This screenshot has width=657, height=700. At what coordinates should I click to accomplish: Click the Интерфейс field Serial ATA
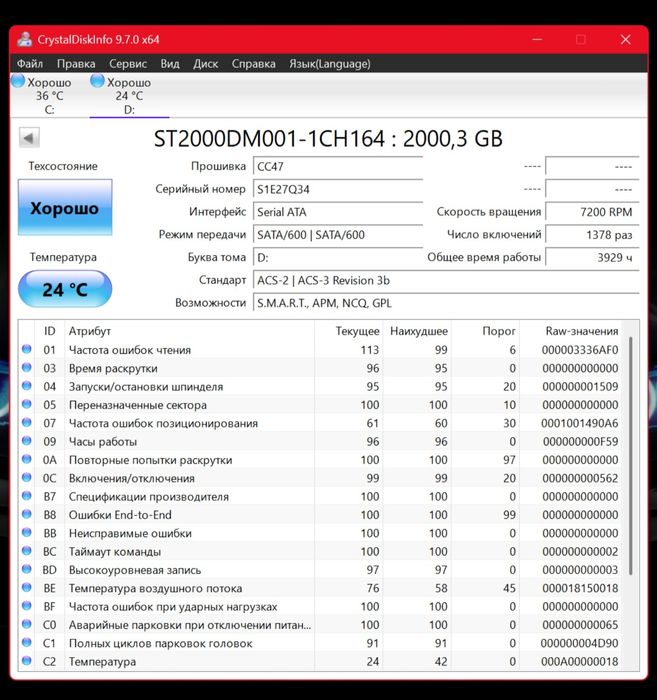coord(338,212)
